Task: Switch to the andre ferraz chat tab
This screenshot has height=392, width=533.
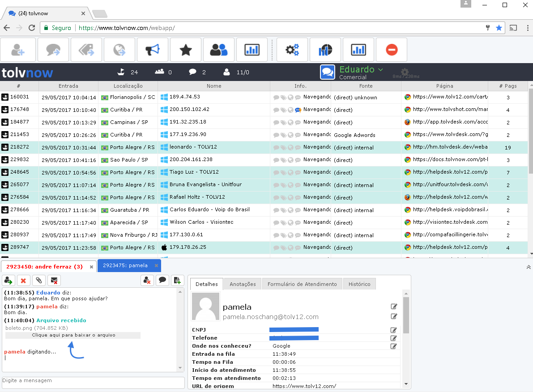Action: (45, 267)
